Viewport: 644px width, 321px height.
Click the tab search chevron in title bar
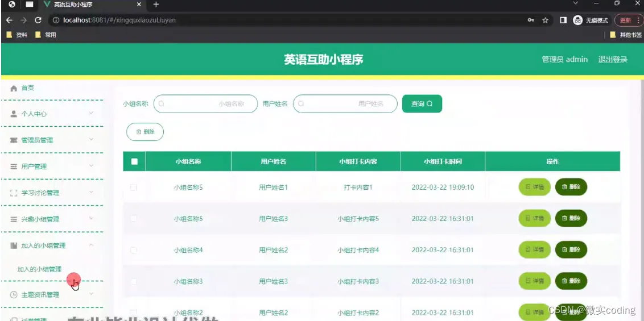575,3
